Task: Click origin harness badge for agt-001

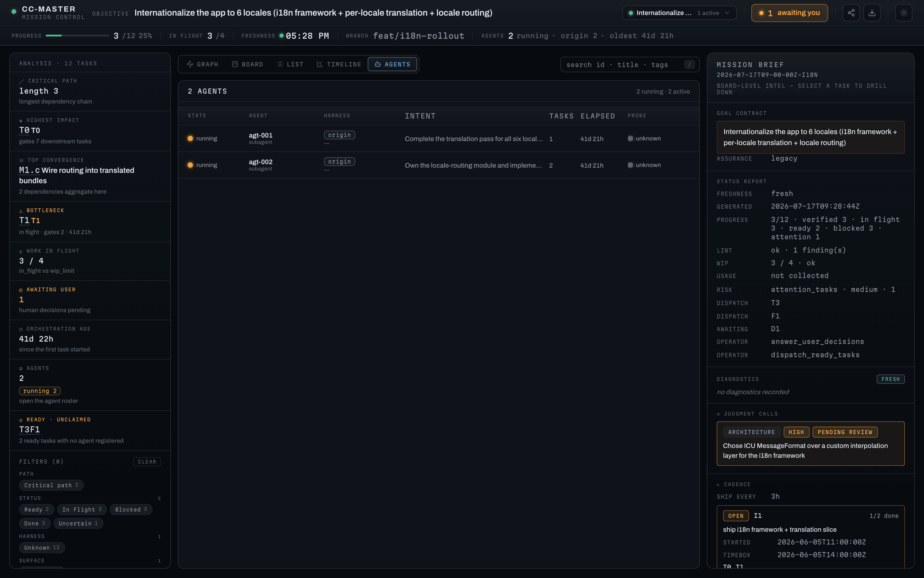Action: click(x=340, y=135)
